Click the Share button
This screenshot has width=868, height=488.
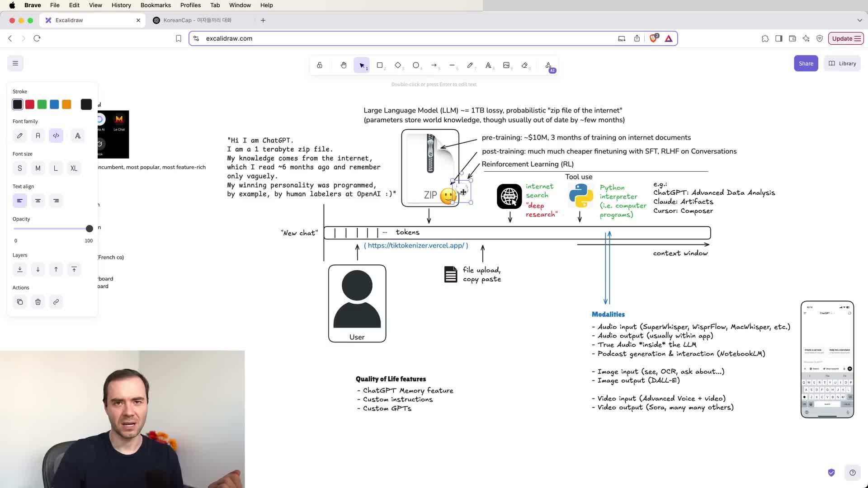point(806,63)
